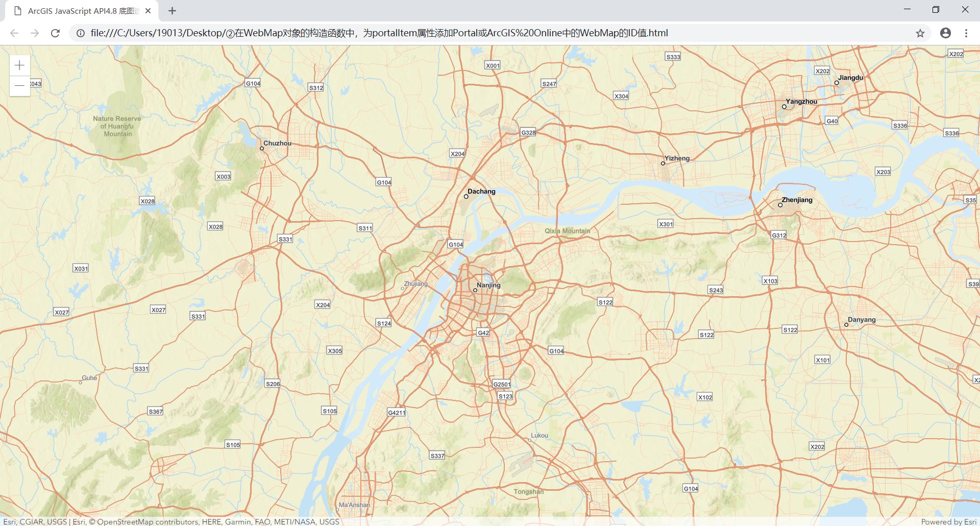The height and width of the screenshot is (526, 980).
Task: Click the G2501 highway shield
Action: [x=501, y=384]
